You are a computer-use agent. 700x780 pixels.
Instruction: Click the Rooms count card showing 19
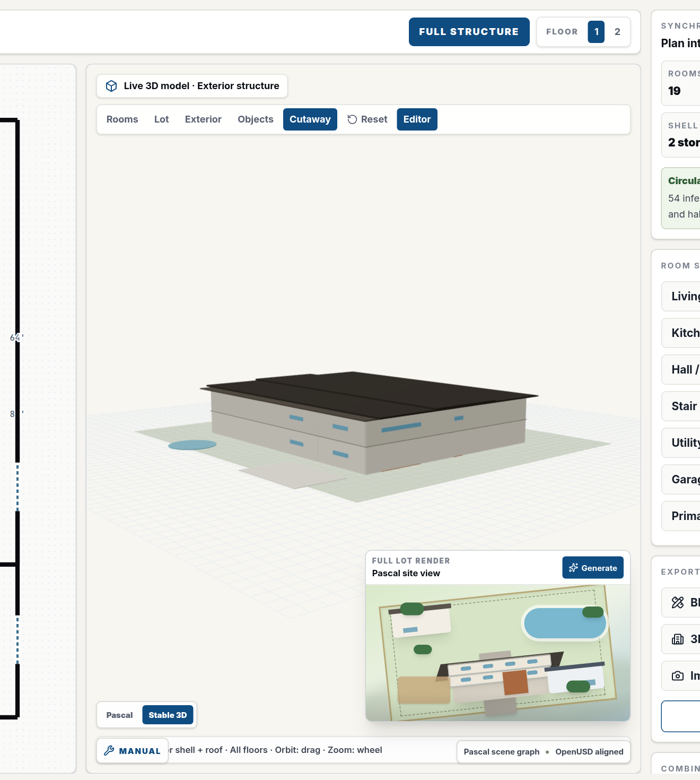click(681, 83)
